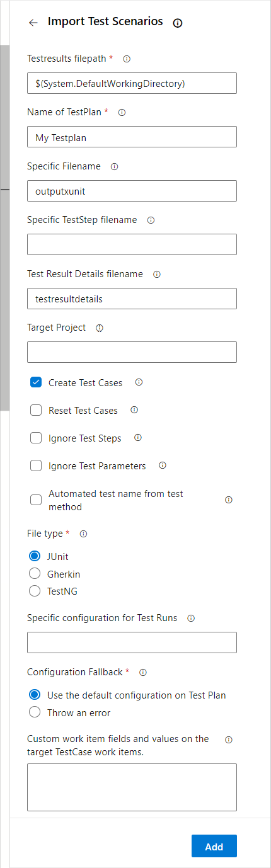Click the vertical scrollbar on the left edge
This screenshot has width=271, height=868.
pyautogui.click(x=4, y=227)
